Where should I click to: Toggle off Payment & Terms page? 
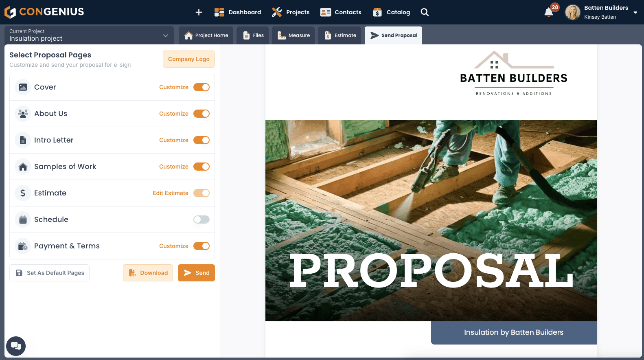(202, 246)
